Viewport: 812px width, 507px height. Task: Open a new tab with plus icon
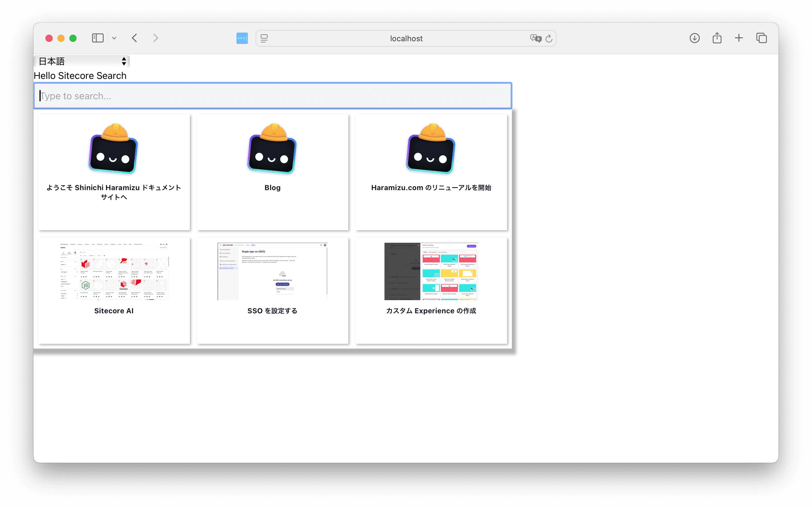coord(739,38)
